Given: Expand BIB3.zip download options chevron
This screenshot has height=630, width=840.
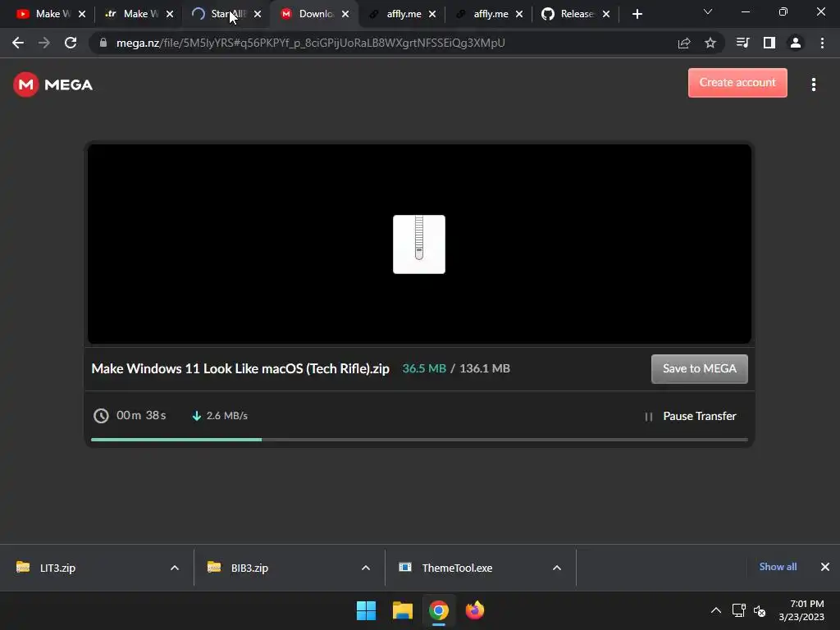Looking at the screenshot, I should [x=366, y=568].
